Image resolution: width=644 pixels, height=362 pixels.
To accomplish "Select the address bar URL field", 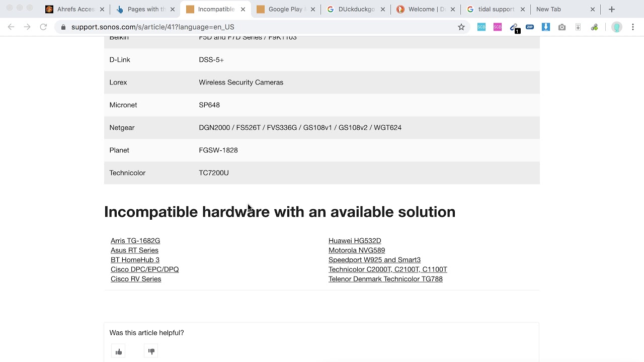I will coord(262,27).
